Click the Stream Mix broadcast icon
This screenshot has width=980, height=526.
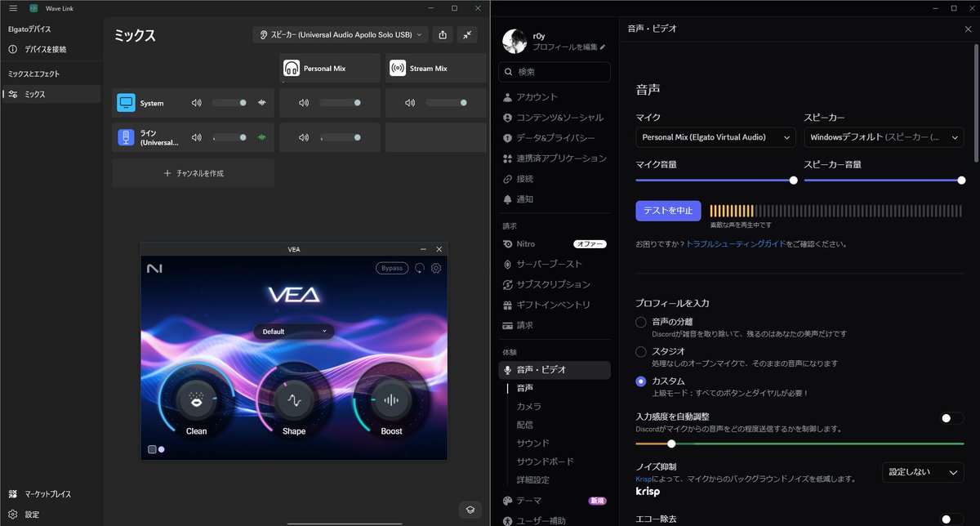[398, 69]
